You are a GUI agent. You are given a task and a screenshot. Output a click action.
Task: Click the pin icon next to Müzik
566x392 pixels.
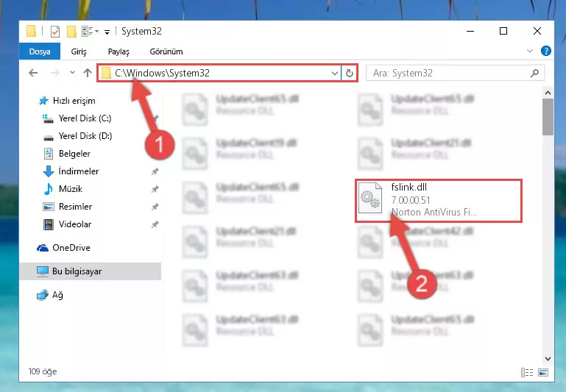point(155,189)
